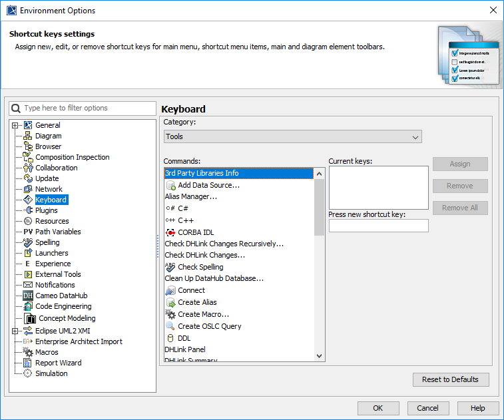Expand the General tree node
Image resolution: width=504 pixels, height=420 pixels.
tap(15, 125)
